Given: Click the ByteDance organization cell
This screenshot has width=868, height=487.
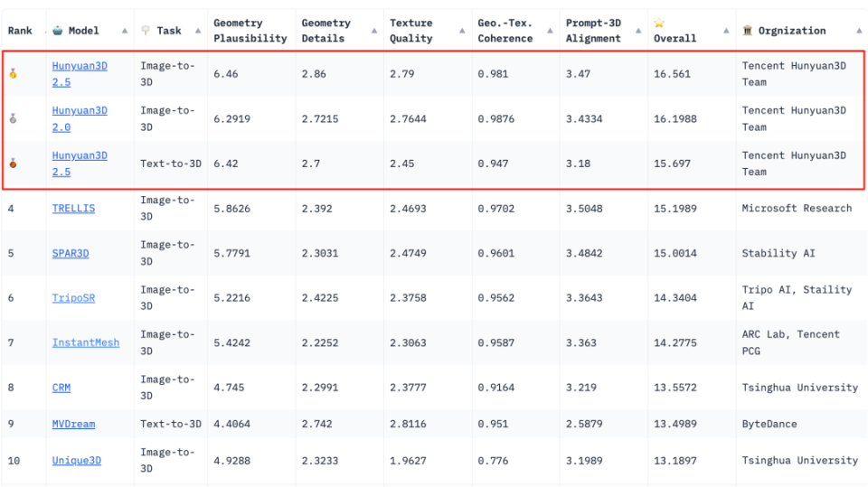Looking at the screenshot, I should 769,424.
